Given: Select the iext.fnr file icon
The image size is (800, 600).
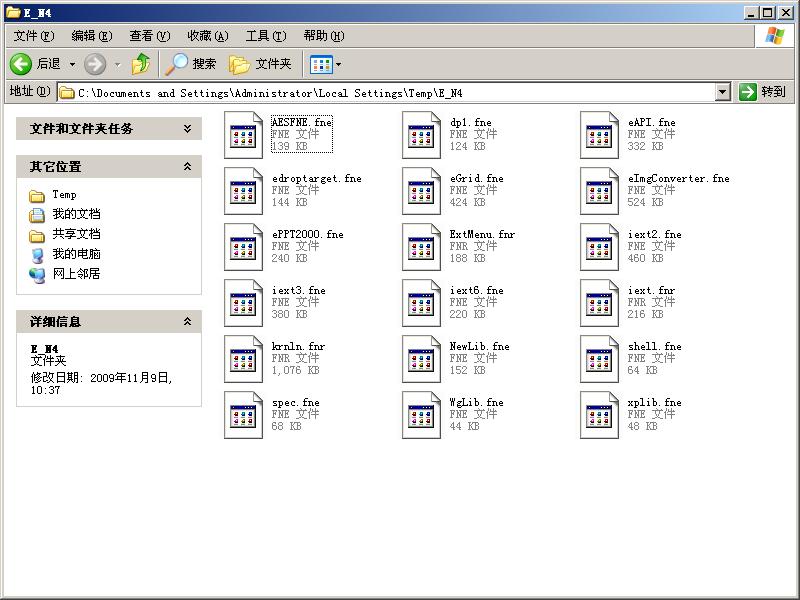Looking at the screenshot, I should click(599, 303).
